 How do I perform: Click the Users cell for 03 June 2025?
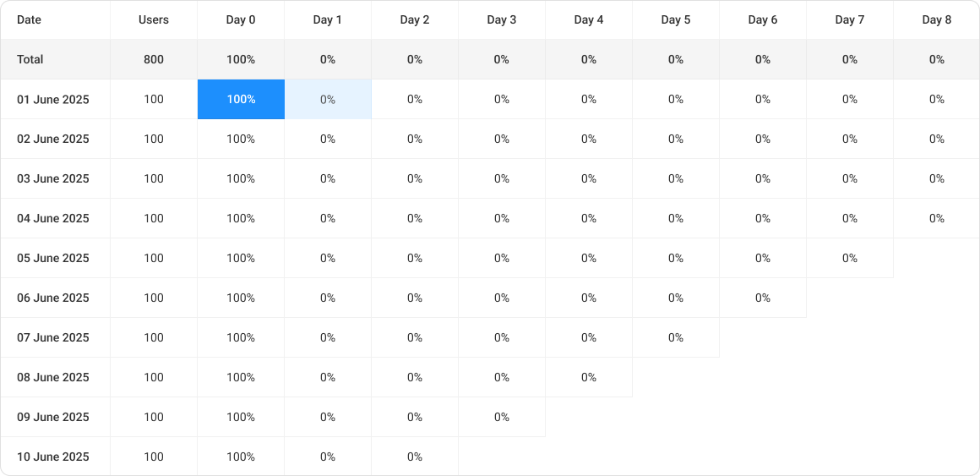point(154,178)
